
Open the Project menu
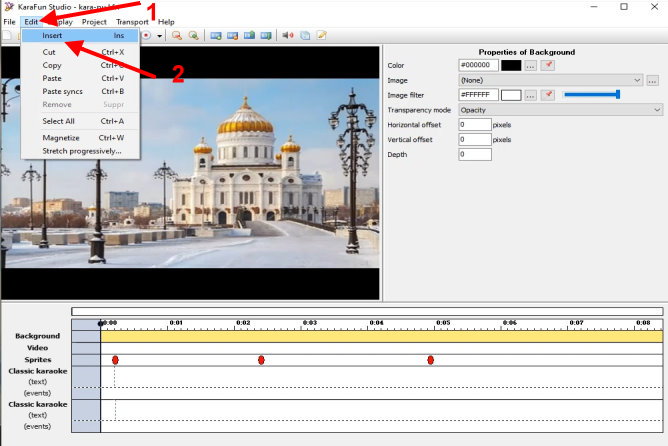[x=94, y=21]
